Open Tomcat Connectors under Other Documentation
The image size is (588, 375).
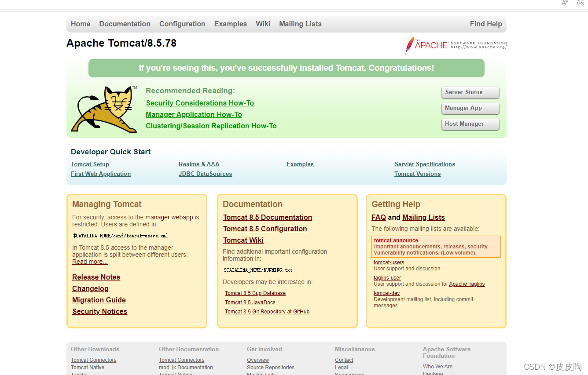182,360
